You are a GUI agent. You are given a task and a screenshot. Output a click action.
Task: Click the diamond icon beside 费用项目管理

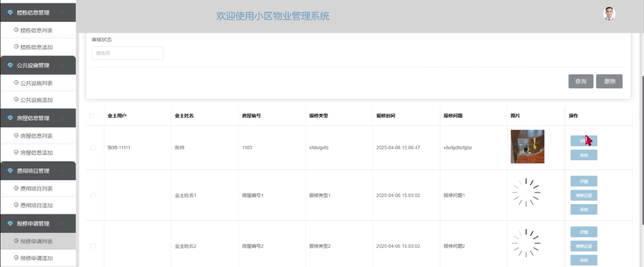point(10,171)
